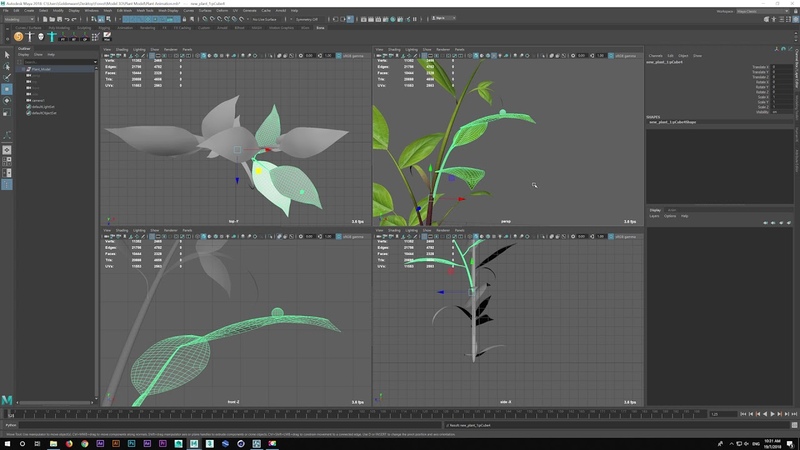Select the arrow Select tool in toolbox
This screenshot has height=450, width=800.
point(7,54)
